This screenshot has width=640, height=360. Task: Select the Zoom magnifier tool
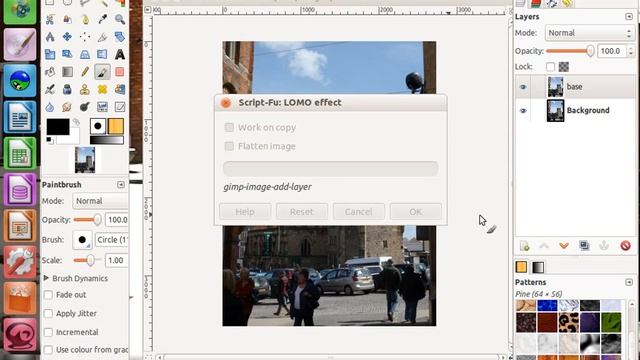120,19
